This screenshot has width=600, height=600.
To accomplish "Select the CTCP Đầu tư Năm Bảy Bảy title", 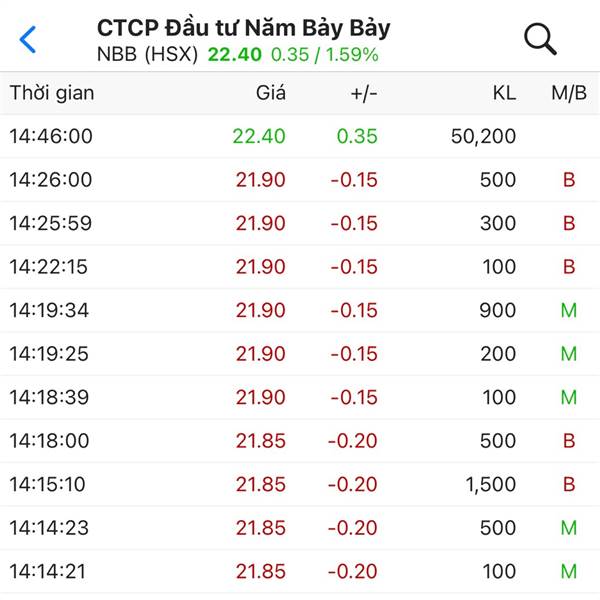I will tap(244, 28).
